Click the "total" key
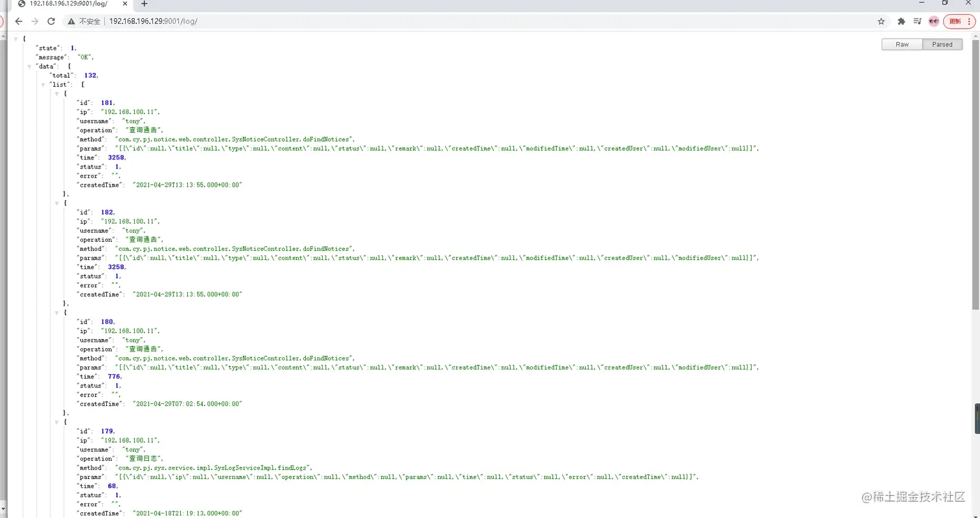The height and width of the screenshot is (518, 980). 62,75
